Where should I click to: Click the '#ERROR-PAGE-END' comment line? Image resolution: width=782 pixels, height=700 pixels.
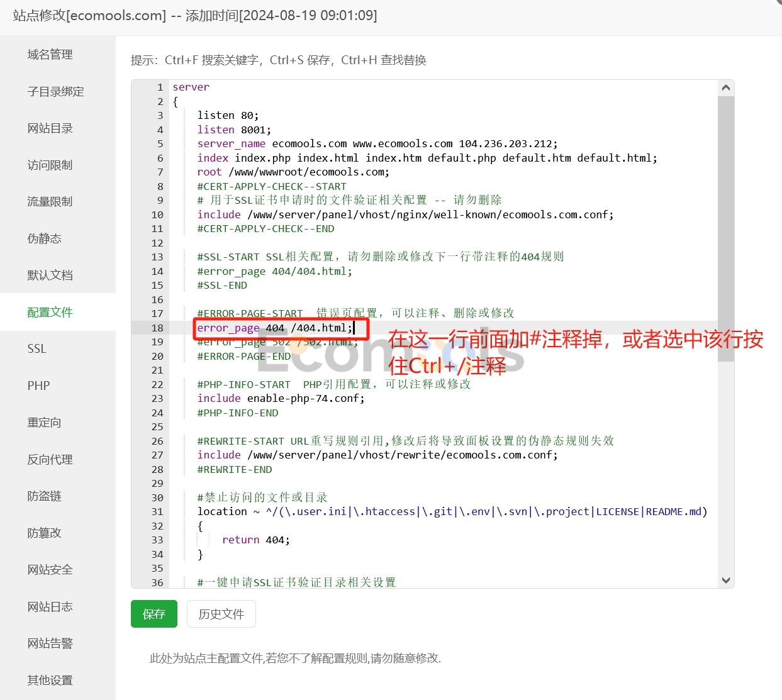pos(244,356)
